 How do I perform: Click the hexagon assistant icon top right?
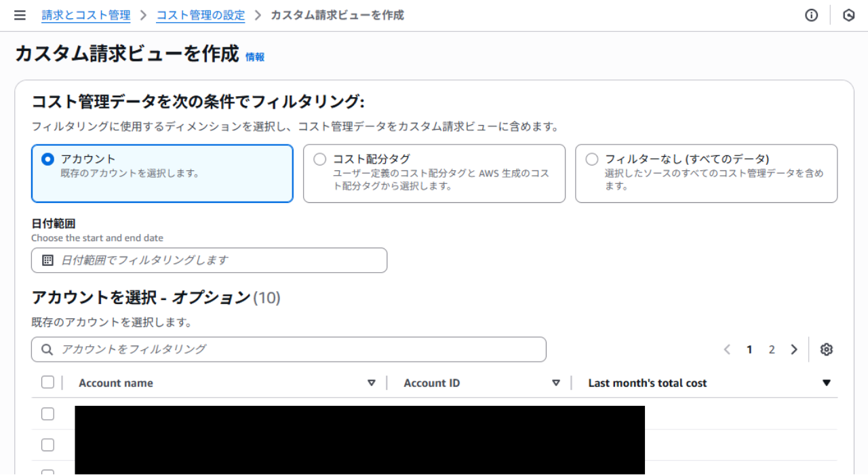848,15
